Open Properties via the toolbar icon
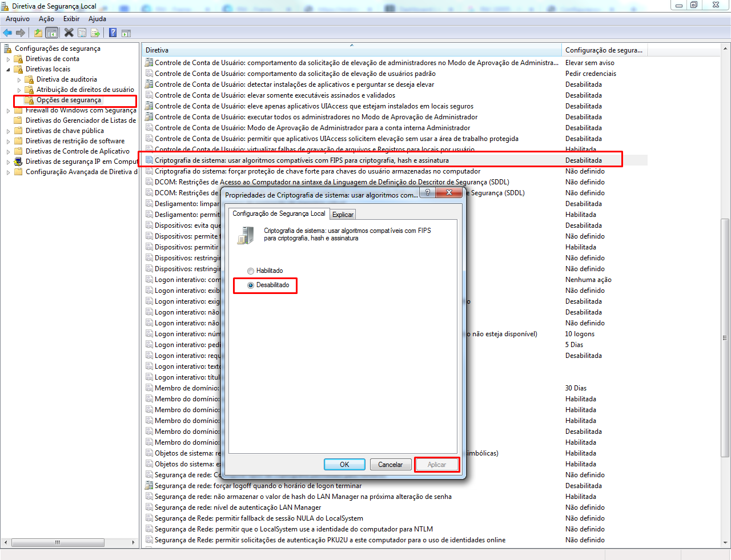 coord(82,33)
